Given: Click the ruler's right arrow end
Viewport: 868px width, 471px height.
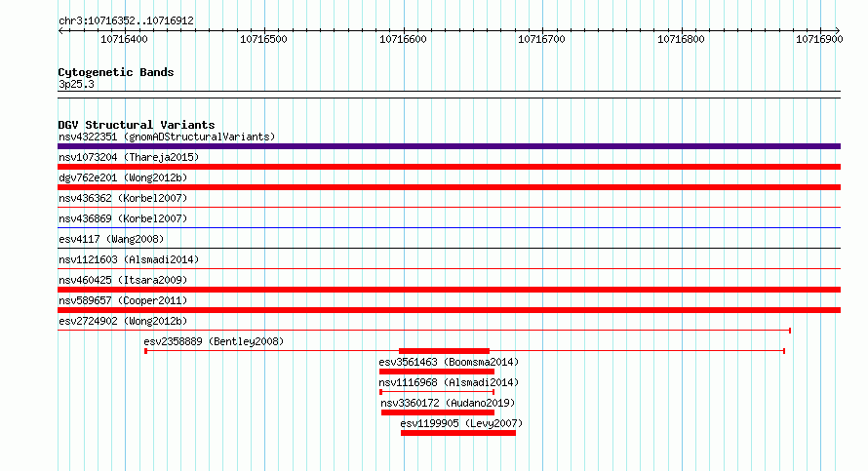Looking at the screenshot, I should [x=838, y=30].
